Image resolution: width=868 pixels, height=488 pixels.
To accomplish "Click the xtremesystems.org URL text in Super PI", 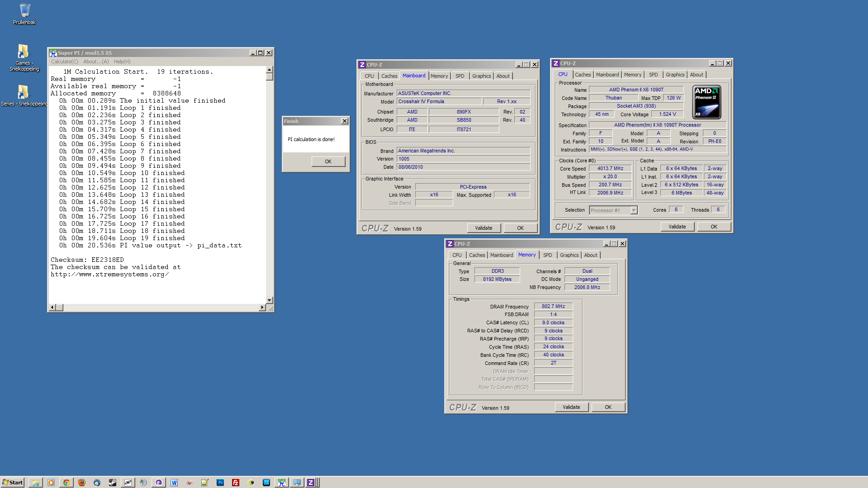I will (x=110, y=275).
